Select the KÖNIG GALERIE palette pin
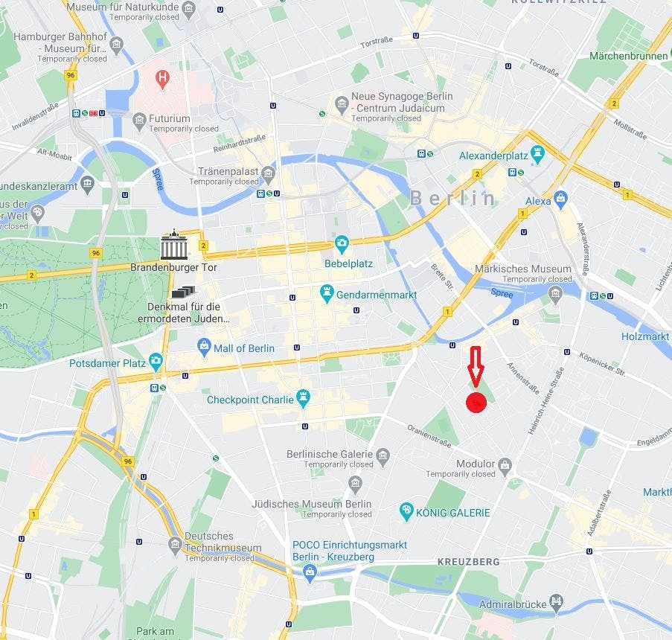 [406, 511]
